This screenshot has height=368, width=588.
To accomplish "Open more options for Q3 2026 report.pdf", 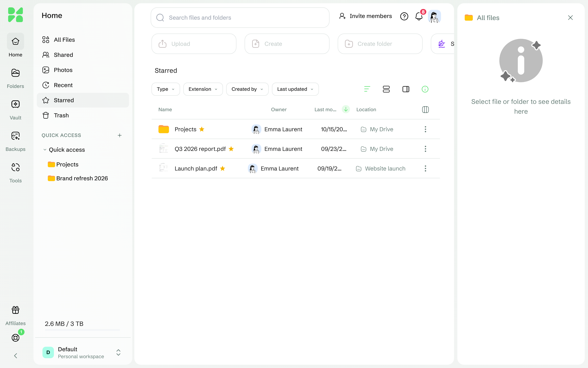I will [425, 149].
